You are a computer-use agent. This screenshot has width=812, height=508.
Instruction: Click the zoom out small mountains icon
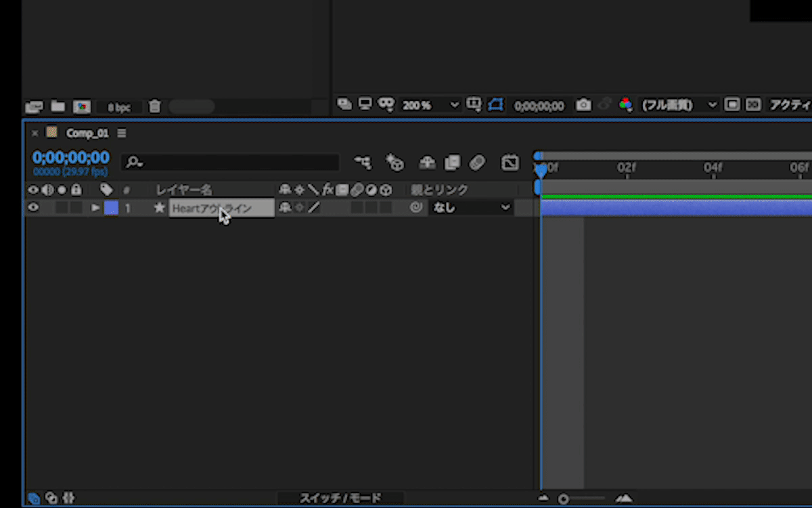tap(543, 498)
